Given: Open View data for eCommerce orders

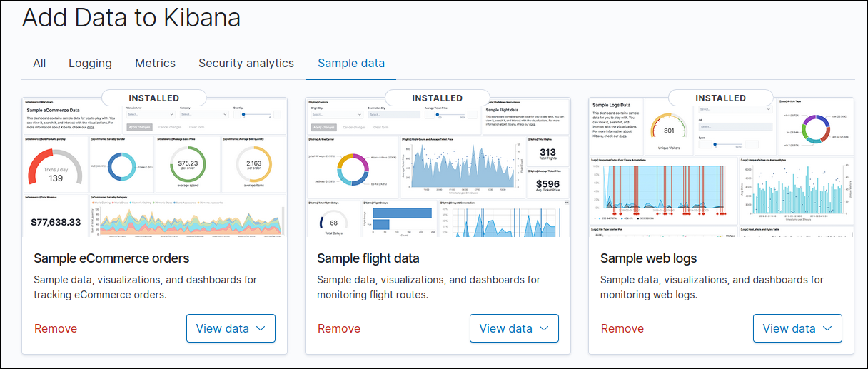Looking at the screenshot, I should (231, 328).
